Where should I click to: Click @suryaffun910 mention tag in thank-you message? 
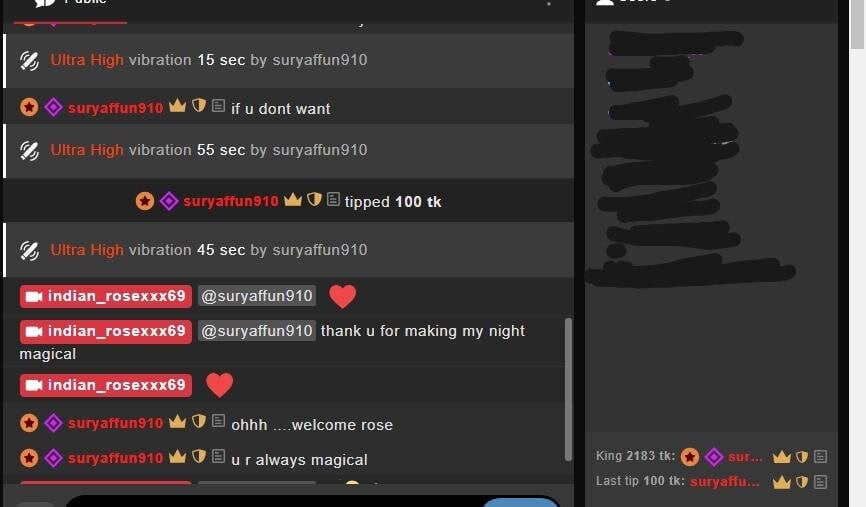257,331
